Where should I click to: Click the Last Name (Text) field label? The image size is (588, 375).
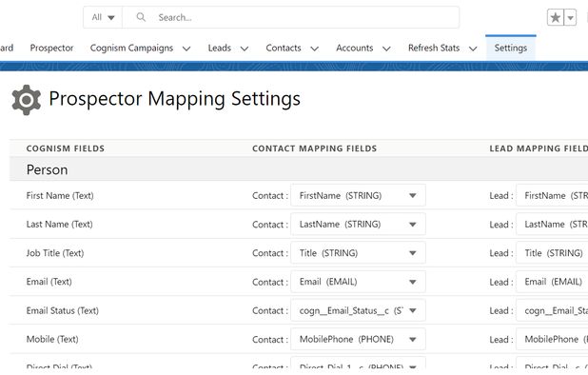coord(59,225)
